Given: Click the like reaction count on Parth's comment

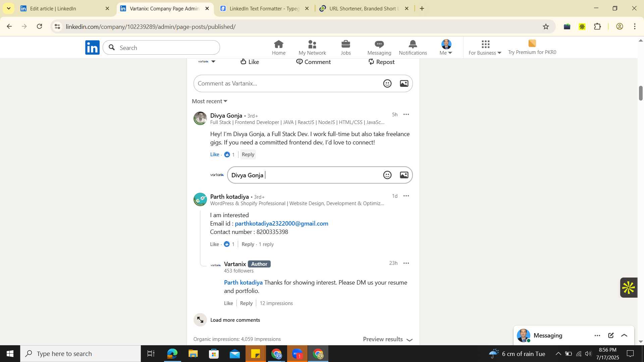Looking at the screenshot, I should (229, 244).
